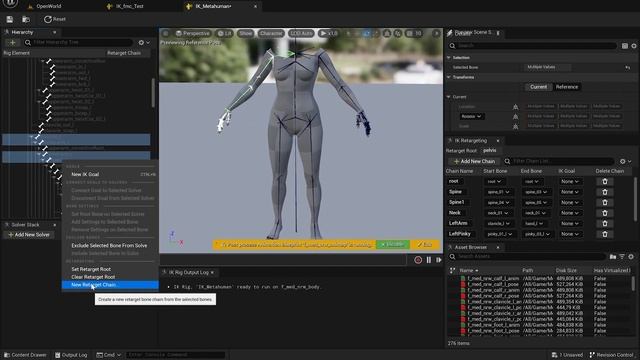Viewport: 640px width, 360px height.
Task: Click the rotation snap icon in viewport
Action: click(398, 33)
